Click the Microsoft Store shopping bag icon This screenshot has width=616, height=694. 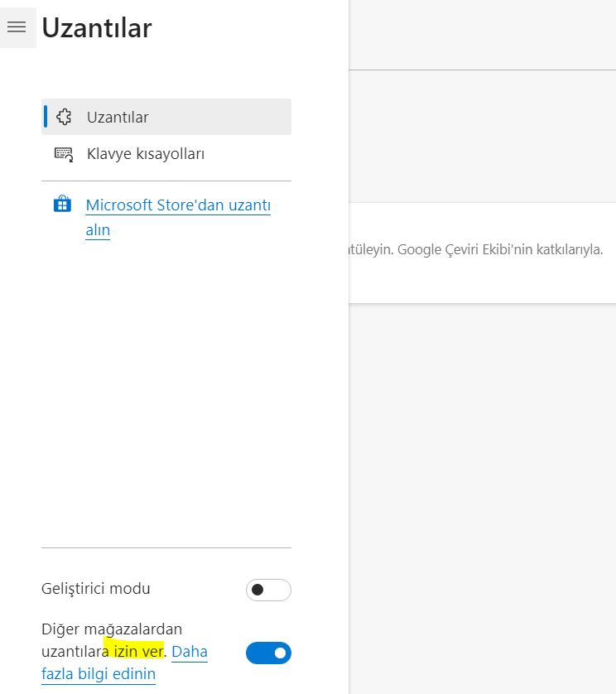click(x=62, y=205)
